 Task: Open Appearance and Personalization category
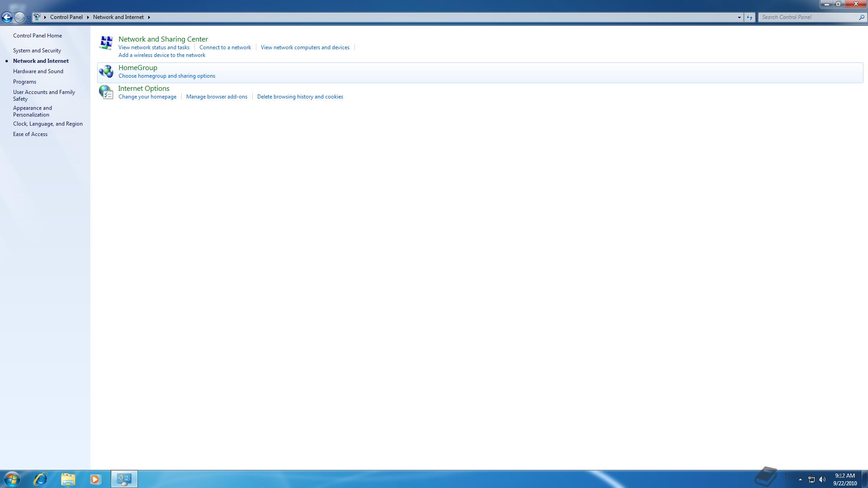click(33, 111)
